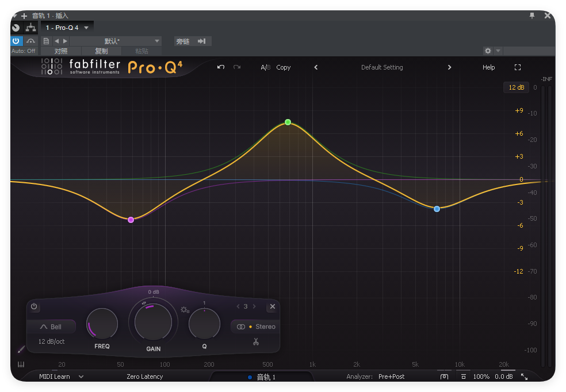Open the 默认 preset dropdown
The image size is (566, 392).
point(116,41)
